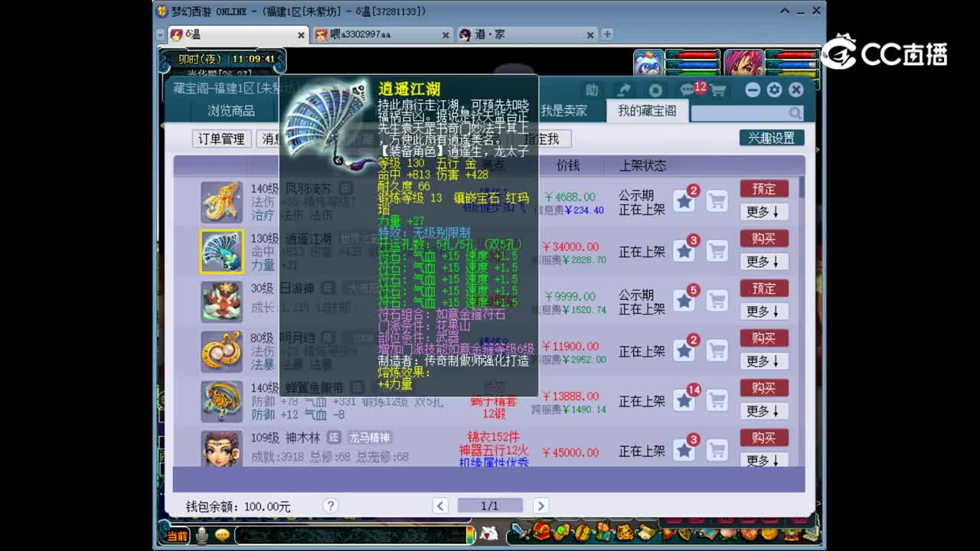Click the 当前 channel button
This screenshot has width=980, height=551.
tap(177, 536)
